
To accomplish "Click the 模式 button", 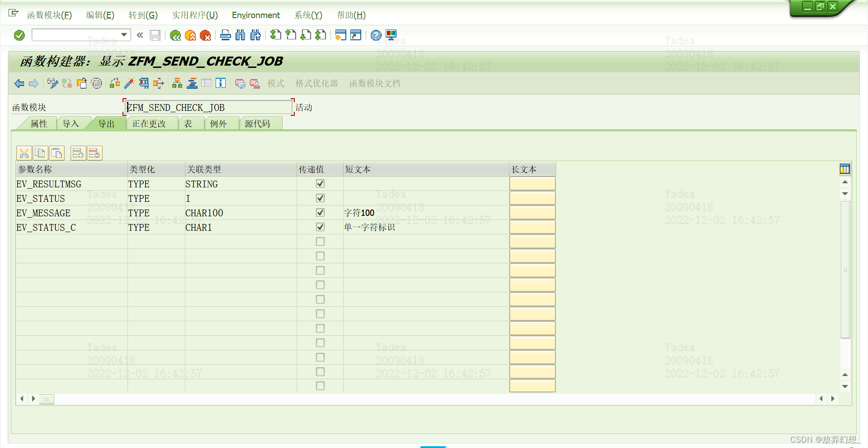I will point(276,83).
